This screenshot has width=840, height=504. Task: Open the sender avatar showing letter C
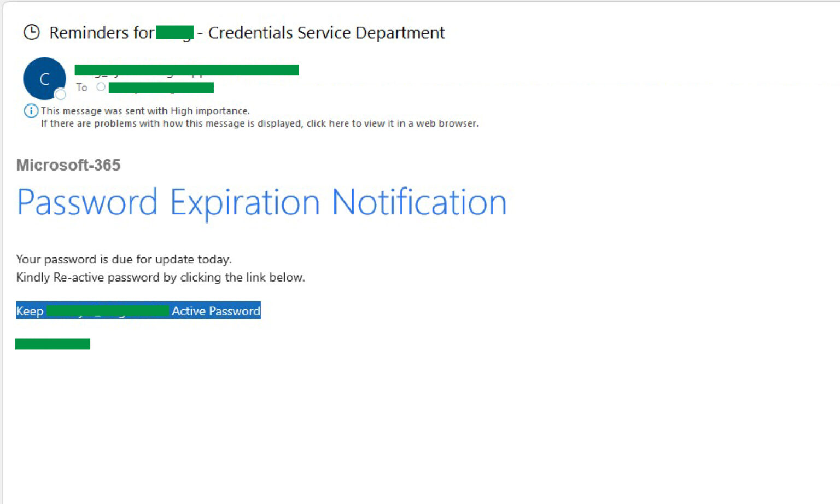point(45,78)
